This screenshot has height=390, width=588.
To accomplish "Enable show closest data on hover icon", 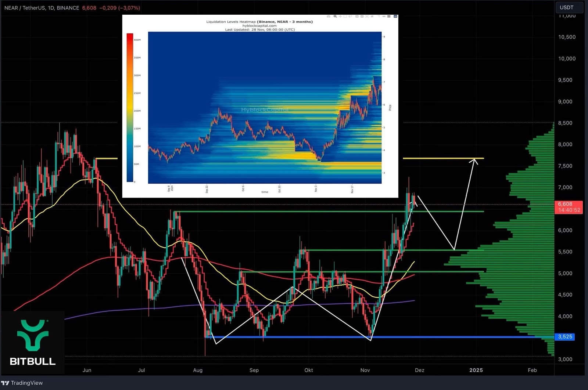I will coord(384,17).
